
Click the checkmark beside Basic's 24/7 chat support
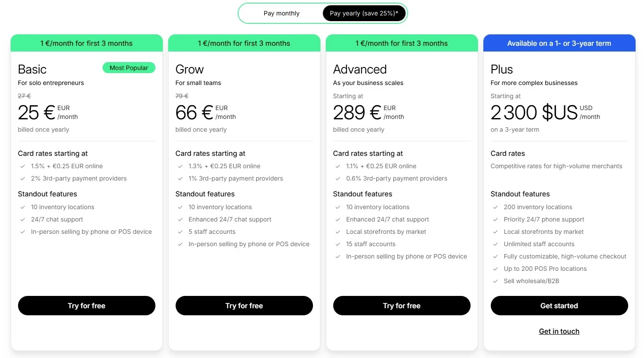click(22, 219)
